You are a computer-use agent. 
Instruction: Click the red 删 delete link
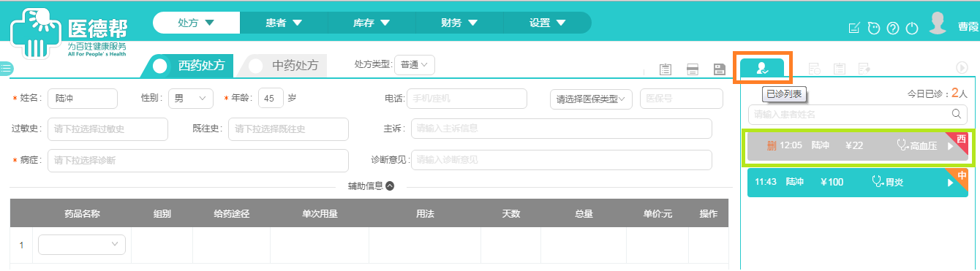pyautogui.click(x=771, y=145)
